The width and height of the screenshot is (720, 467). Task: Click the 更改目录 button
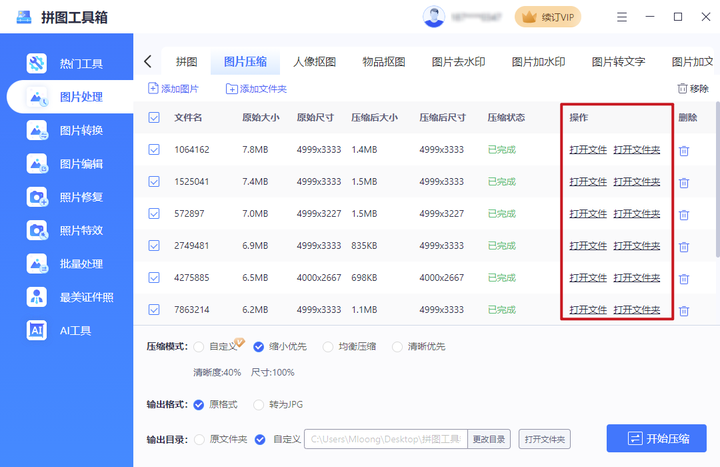coord(489,439)
